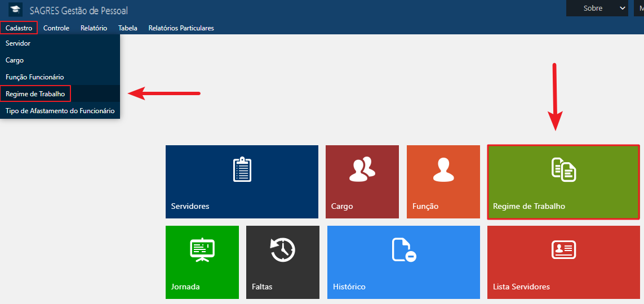Open the Lista Servidores ID card icon

[x=563, y=250]
